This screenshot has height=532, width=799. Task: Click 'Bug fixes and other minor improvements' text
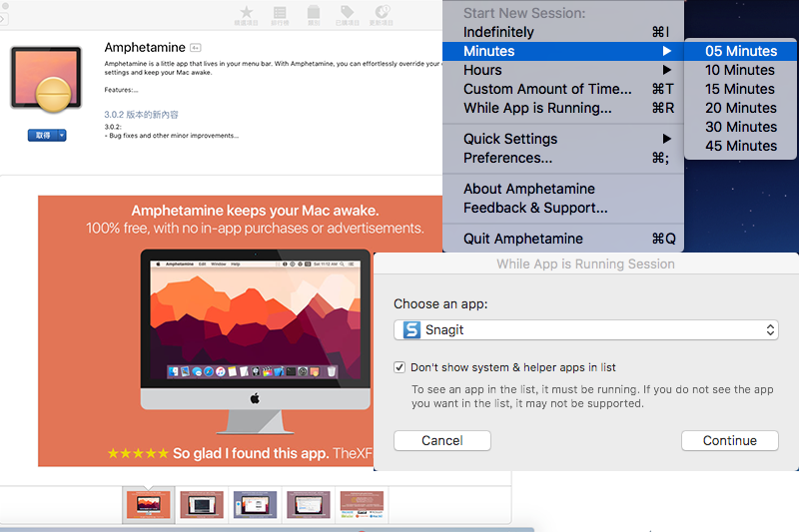(173, 136)
